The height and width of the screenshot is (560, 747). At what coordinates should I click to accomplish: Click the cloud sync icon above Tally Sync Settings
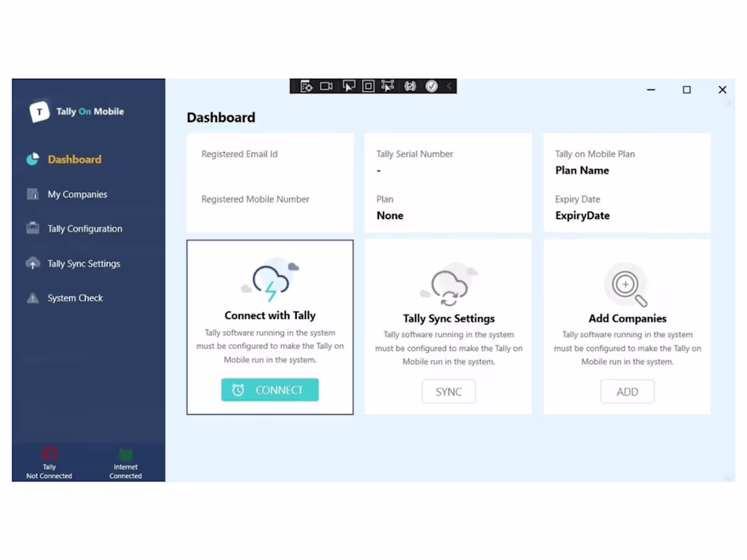coord(448,285)
